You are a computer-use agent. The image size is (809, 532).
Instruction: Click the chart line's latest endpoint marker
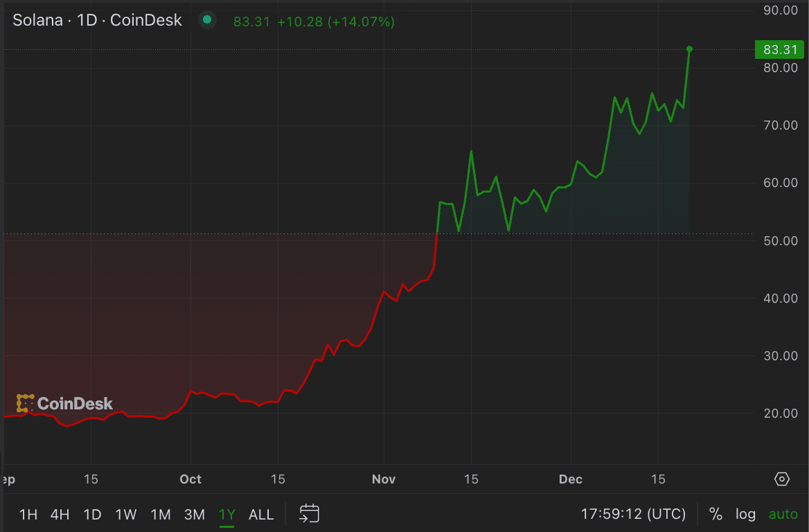(x=689, y=49)
